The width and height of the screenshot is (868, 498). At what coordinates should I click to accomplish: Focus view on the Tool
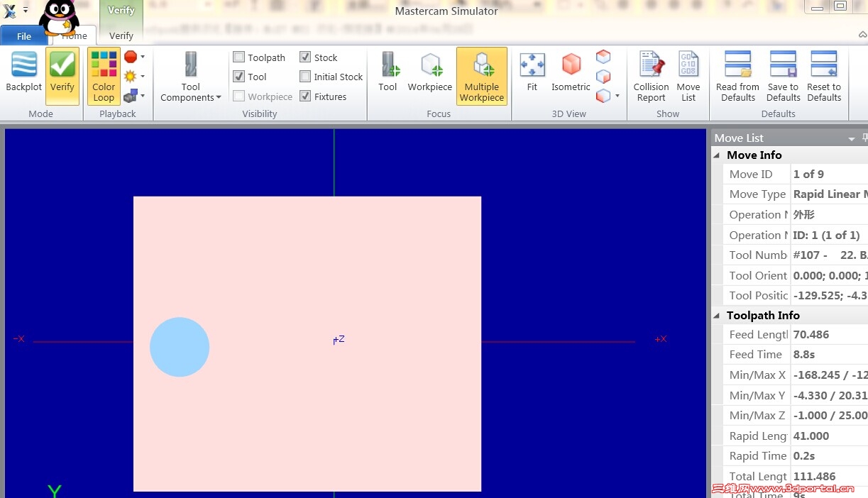[x=388, y=72]
